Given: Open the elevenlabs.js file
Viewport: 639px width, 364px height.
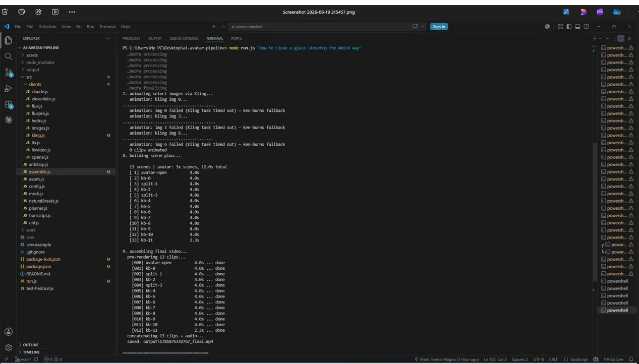Looking at the screenshot, I should coord(43,99).
